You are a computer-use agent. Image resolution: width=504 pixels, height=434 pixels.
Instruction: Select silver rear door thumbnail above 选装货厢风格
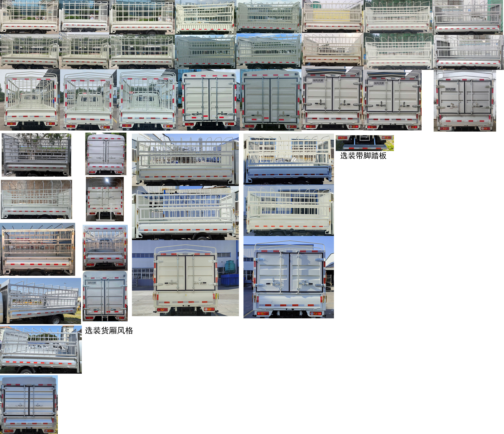click(105, 296)
